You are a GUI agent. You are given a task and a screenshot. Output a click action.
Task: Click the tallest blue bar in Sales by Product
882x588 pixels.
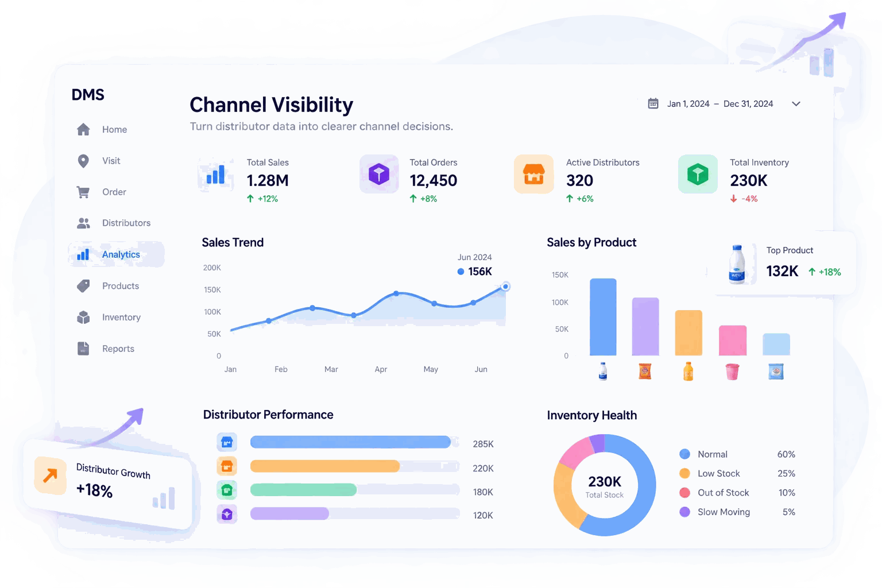pyautogui.click(x=603, y=317)
